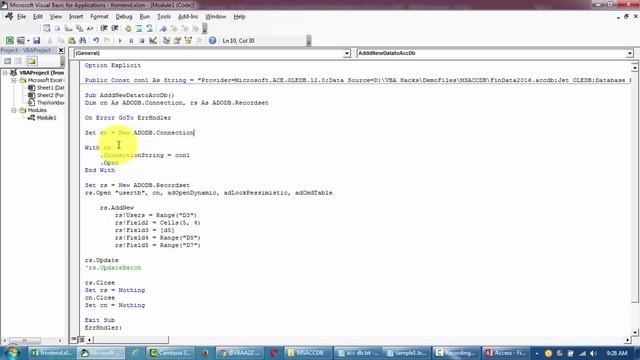Indent the selected code lines
640x360 pixels.
104,28
